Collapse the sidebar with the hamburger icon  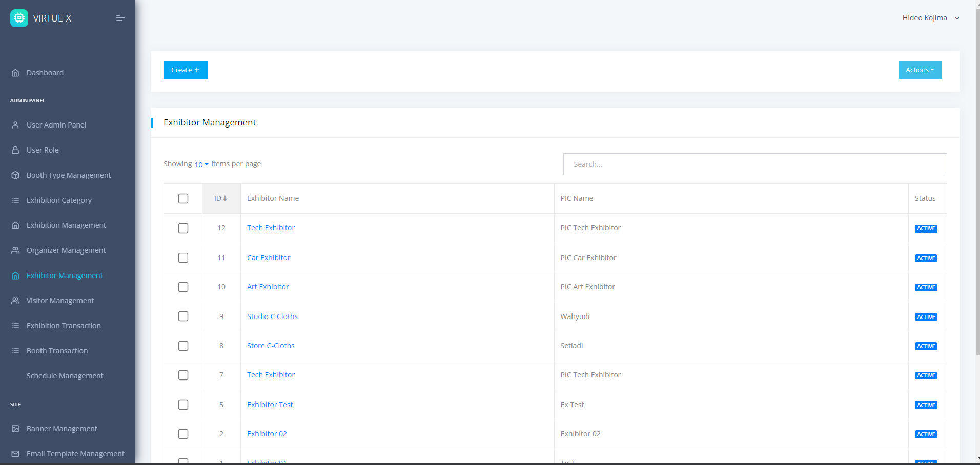[120, 18]
